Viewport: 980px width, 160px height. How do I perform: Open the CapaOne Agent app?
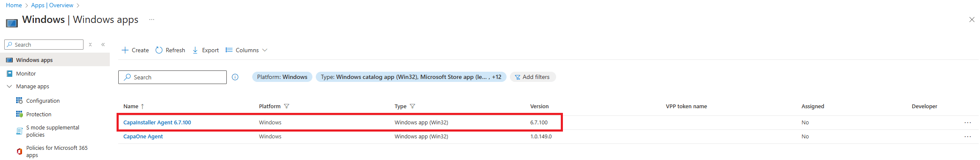[x=143, y=136]
